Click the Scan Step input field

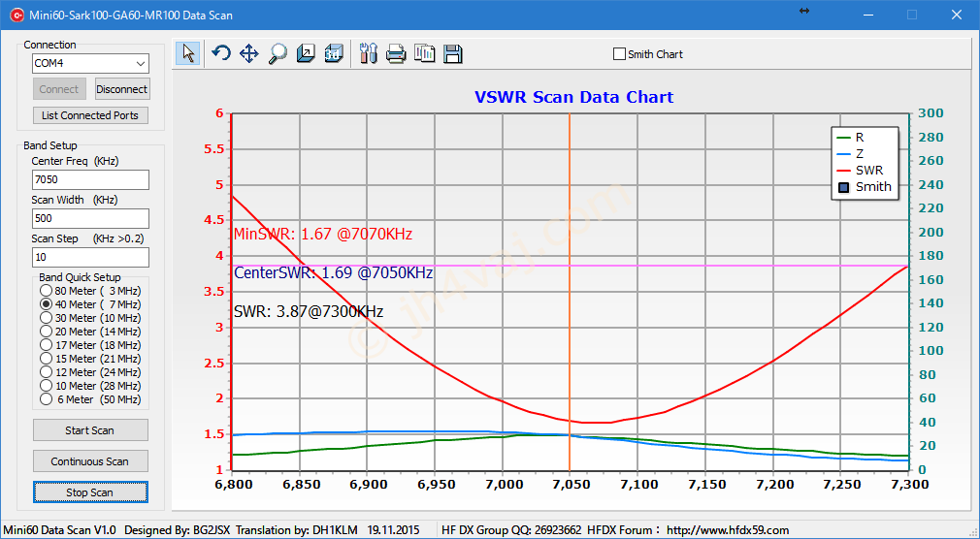click(x=90, y=257)
